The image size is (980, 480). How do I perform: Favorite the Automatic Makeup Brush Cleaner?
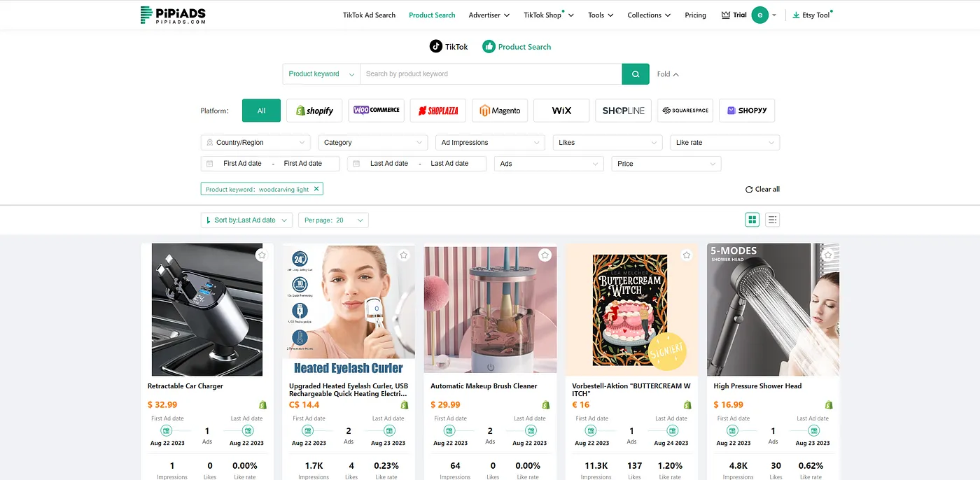coord(545,255)
